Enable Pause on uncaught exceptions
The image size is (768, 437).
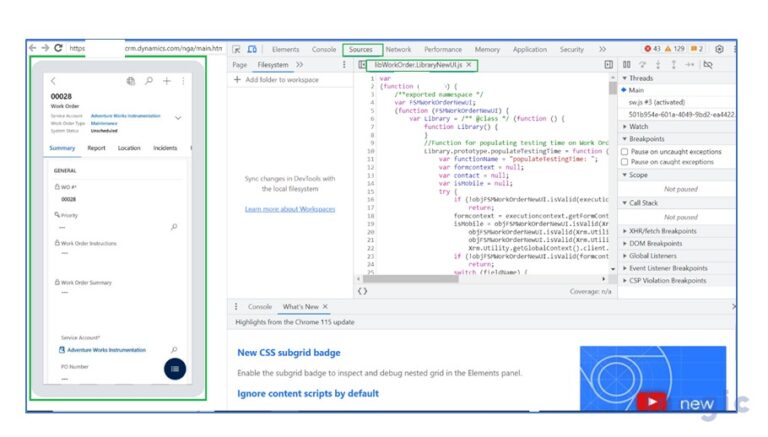pos(625,152)
